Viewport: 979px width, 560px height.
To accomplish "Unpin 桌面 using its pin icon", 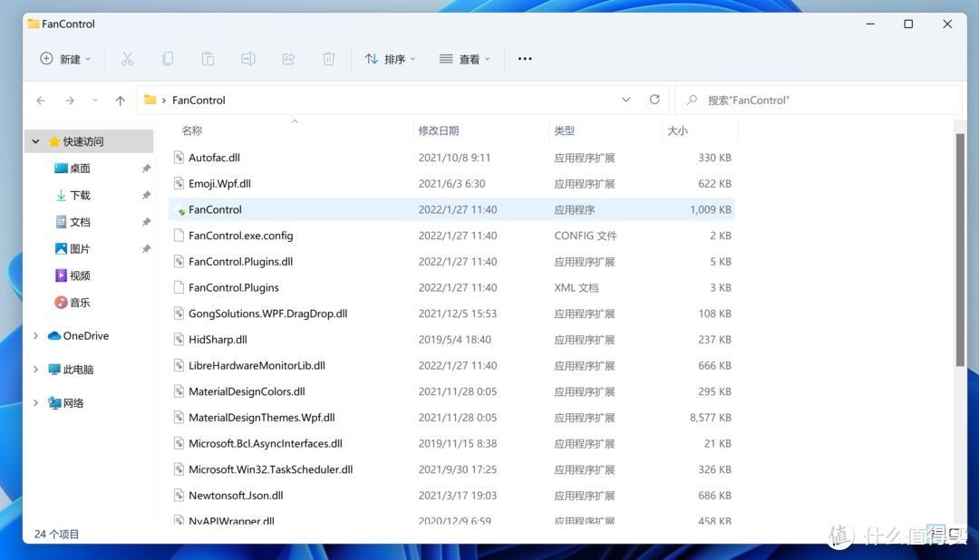I will tap(146, 168).
